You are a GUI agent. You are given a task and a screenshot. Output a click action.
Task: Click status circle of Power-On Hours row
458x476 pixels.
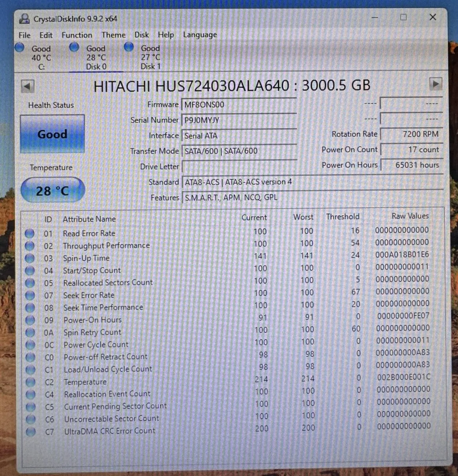point(30,320)
